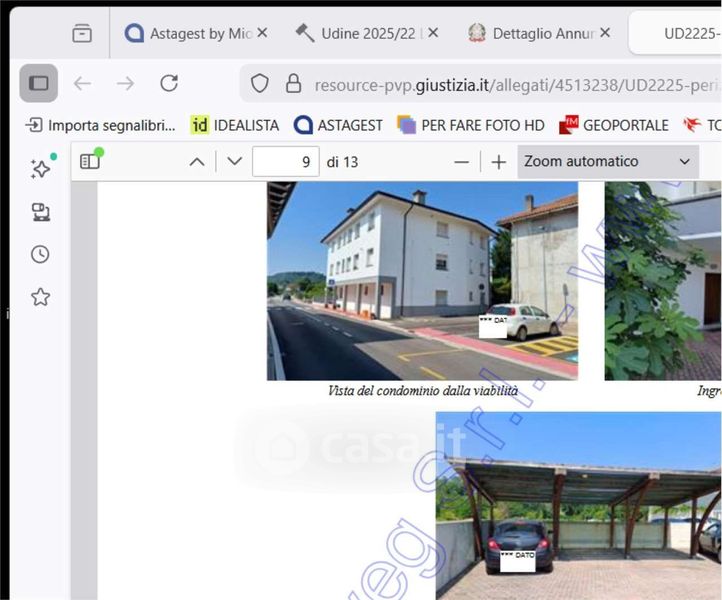Click the reload page icon
722x600 pixels.
169,83
